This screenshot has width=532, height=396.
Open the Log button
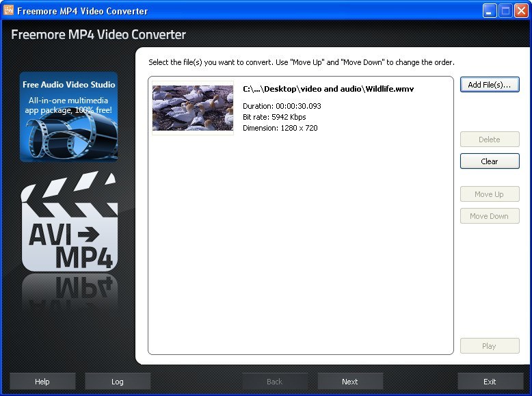(118, 382)
